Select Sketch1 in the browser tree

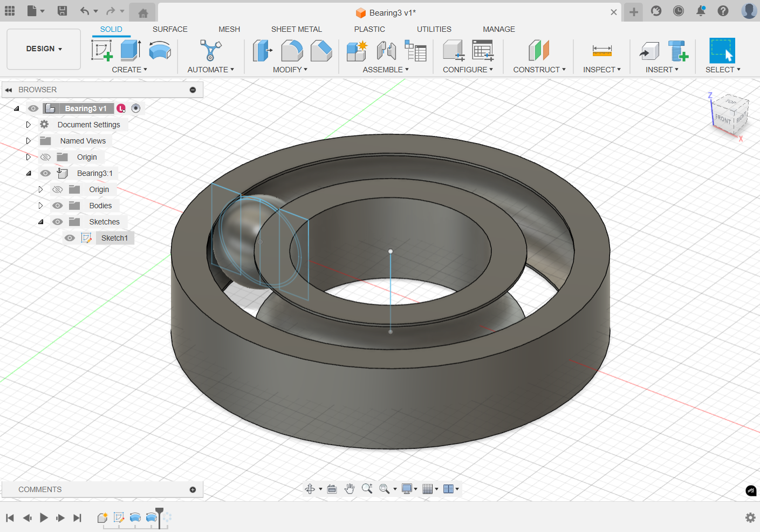[x=115, y=238]
